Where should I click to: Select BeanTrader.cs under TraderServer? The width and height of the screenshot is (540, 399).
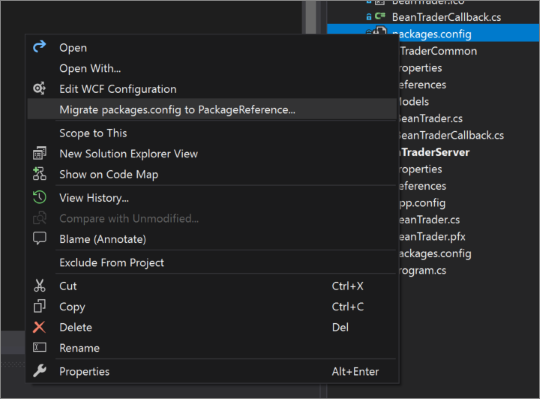[429, 219]
